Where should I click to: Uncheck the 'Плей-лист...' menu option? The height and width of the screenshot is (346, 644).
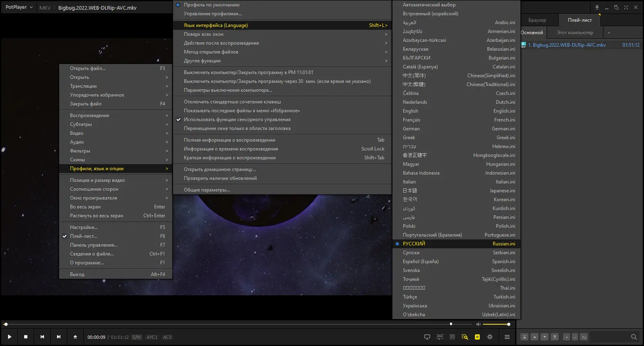[x=84, y=236]
